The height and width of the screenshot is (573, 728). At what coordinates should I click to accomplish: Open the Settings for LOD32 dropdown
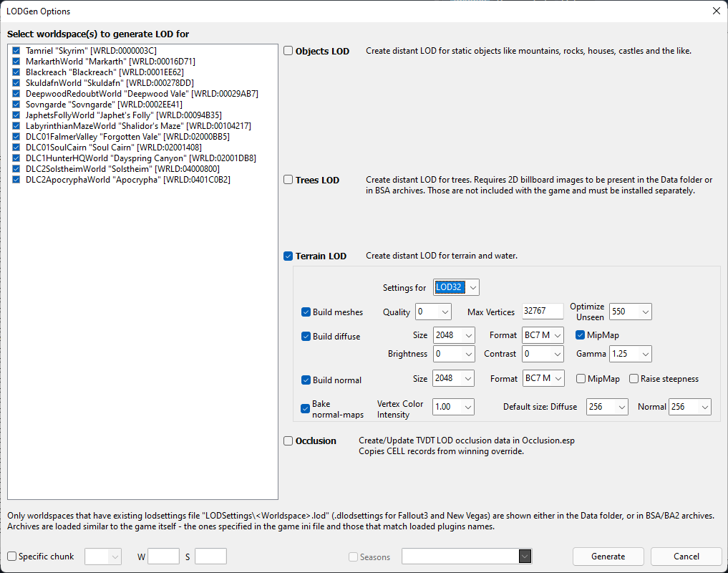472,288
